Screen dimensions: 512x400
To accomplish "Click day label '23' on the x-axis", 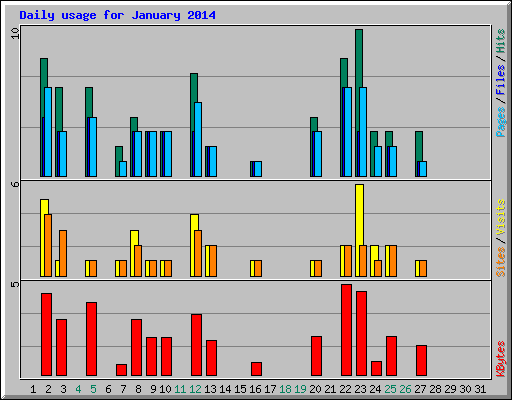I will 360,389.
